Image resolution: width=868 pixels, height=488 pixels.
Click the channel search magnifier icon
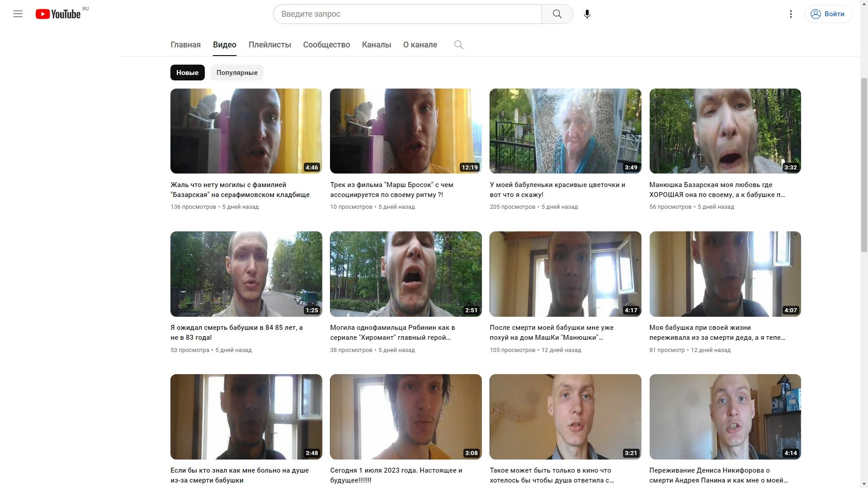[x=458, y=45]
